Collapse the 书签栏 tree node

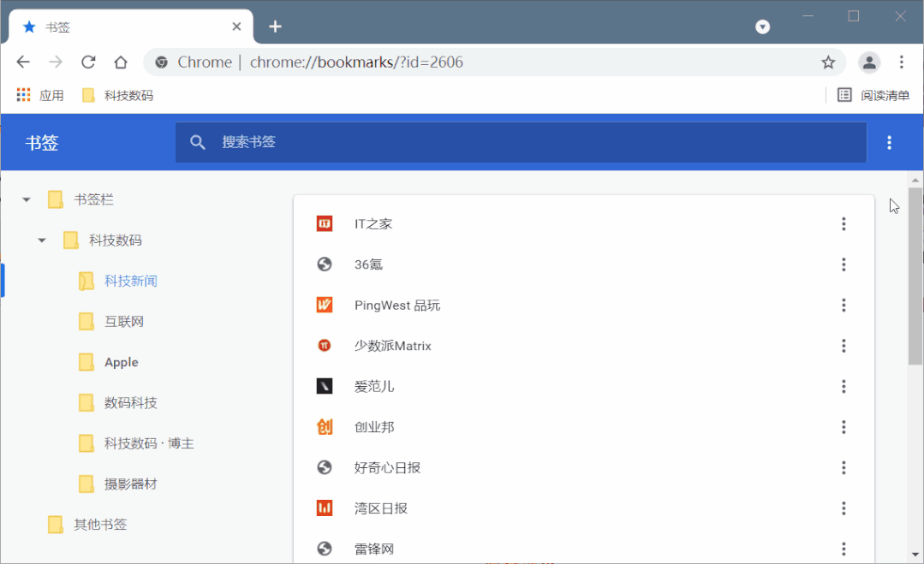point(26,199)
